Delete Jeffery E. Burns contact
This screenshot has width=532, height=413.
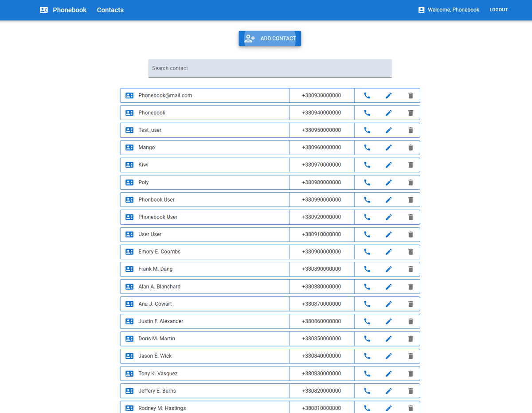tap(411, 391)
